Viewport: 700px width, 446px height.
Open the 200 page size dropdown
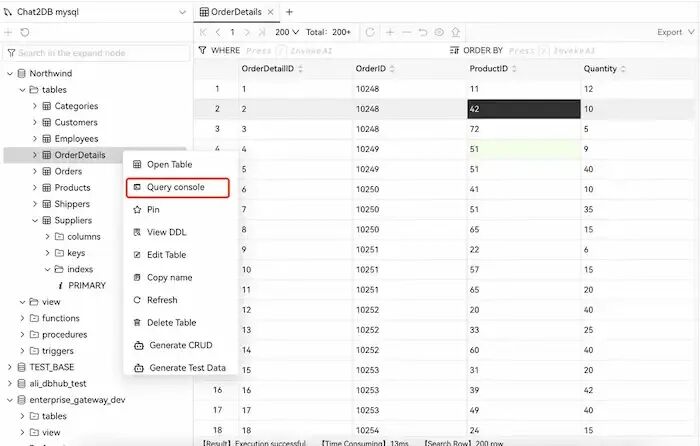(287, 32)
